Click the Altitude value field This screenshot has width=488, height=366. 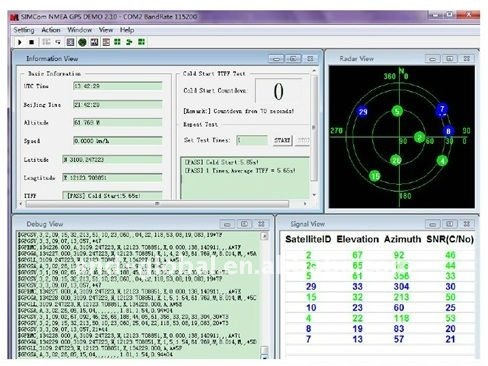(x=118, y=123)
